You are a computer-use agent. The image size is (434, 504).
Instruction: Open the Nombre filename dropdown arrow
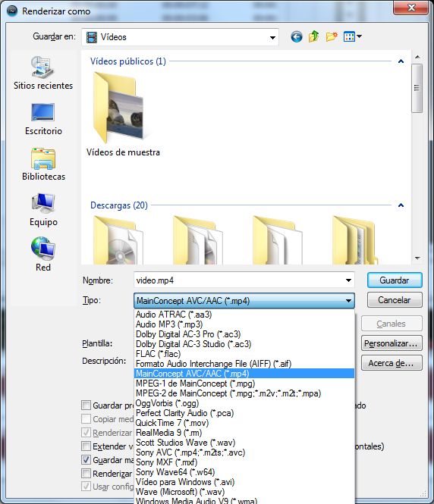pyautogui.click(x=348, y=280)
